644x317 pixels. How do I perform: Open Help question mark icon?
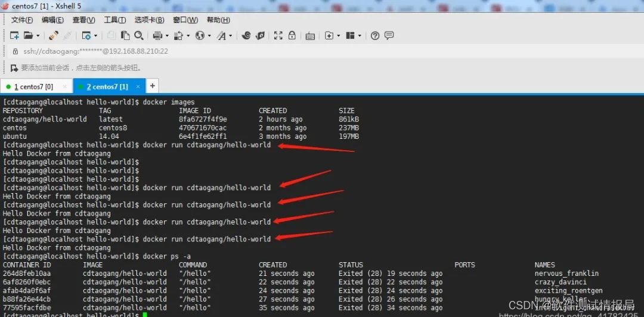[374, 36]
